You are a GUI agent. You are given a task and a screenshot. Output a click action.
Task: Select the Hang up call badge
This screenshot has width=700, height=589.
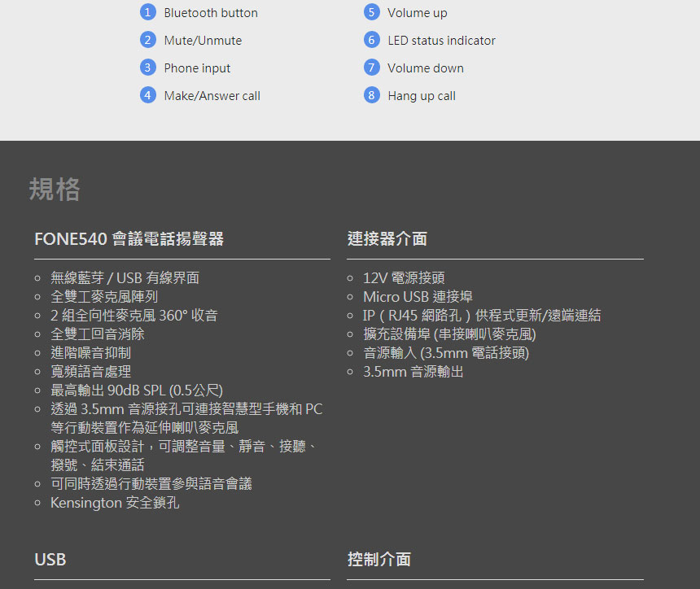point(371,95)
